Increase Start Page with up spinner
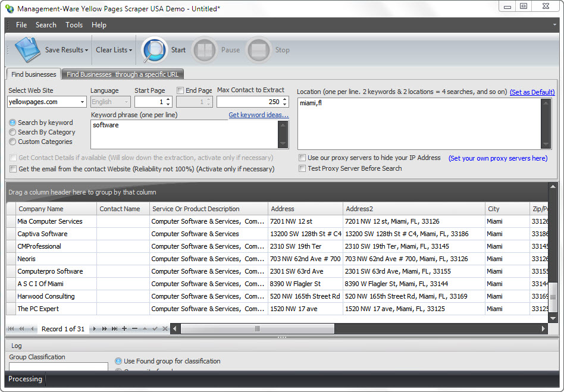This screenshot has height=392, width=564. point(168,99)
